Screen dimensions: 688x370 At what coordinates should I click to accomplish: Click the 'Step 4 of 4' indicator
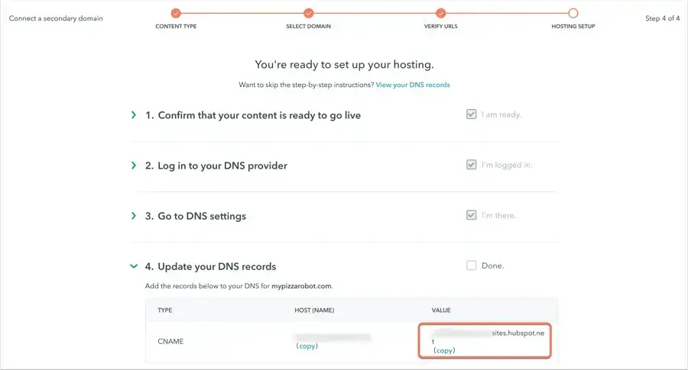[x=662, y=18]
